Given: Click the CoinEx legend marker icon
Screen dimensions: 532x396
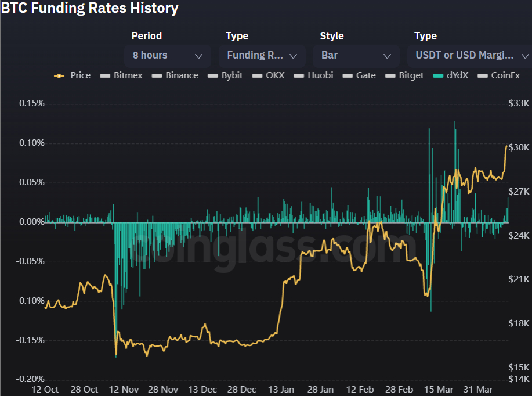Looking at the screenshot, I should [x=482, y=75].
